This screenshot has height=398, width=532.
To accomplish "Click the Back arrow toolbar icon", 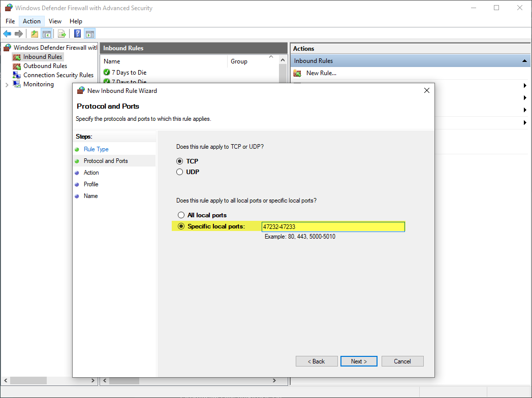I will tap(7, 34).
